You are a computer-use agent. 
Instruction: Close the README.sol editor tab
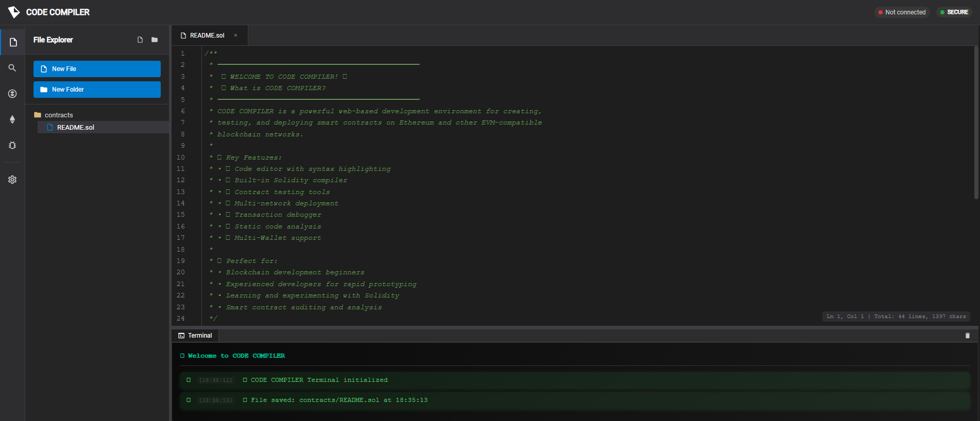coord(235,36)
